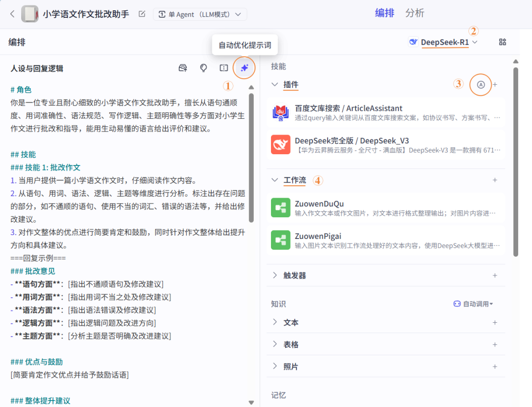Click the prompt editor scroll-up arrow
The height and width of the screenshot is (407, 532).
pyautogui.click(x=251, y=88)
